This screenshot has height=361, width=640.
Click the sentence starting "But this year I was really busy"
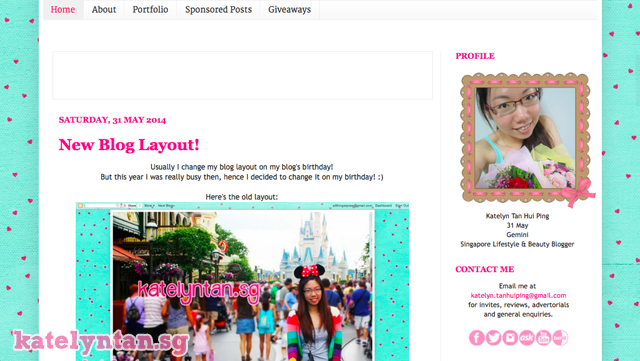[242, 177]
